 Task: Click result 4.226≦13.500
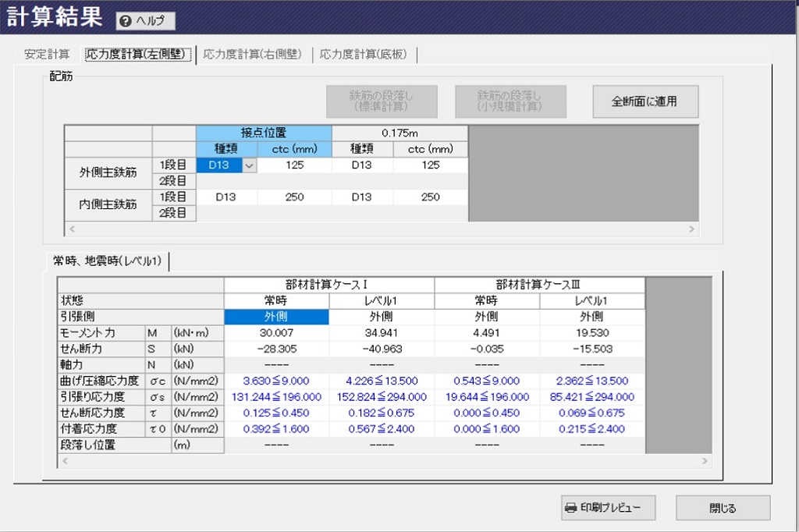click(x=382, y=381)
